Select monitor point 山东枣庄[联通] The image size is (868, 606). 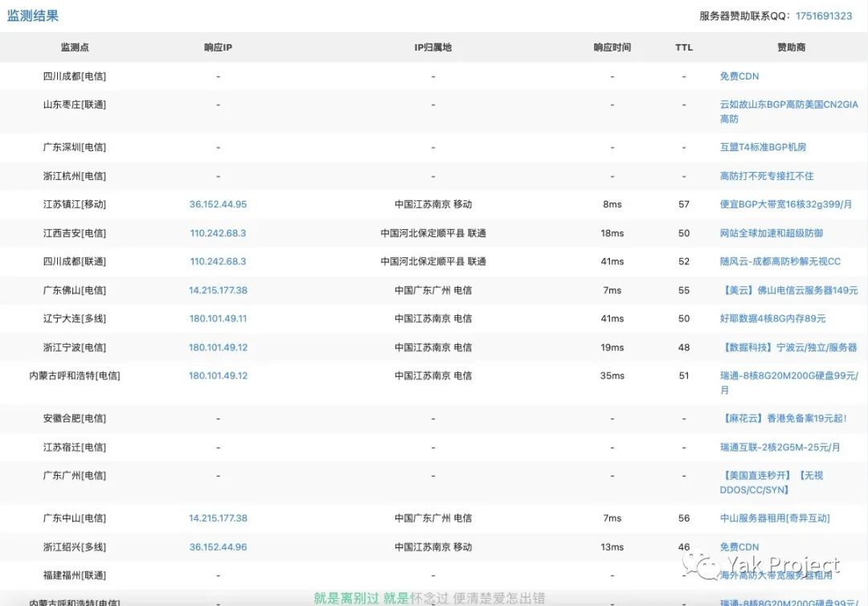pos(75,104)
